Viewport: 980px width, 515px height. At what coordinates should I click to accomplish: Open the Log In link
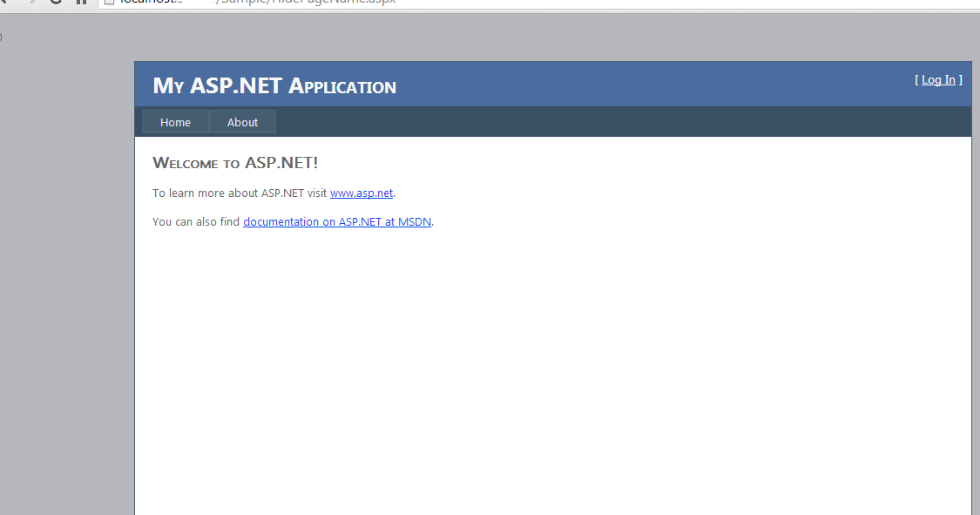938,80
